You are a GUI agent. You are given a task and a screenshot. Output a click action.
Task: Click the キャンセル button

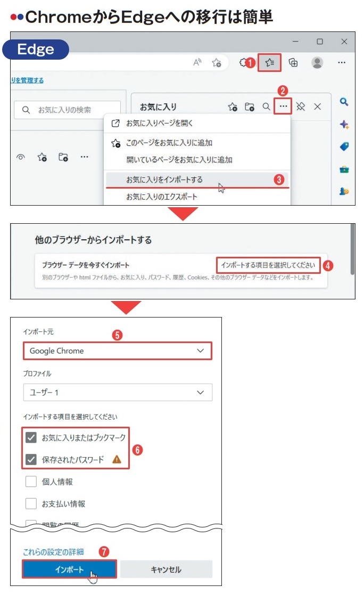pyautogui.click(x=166, y=569)
